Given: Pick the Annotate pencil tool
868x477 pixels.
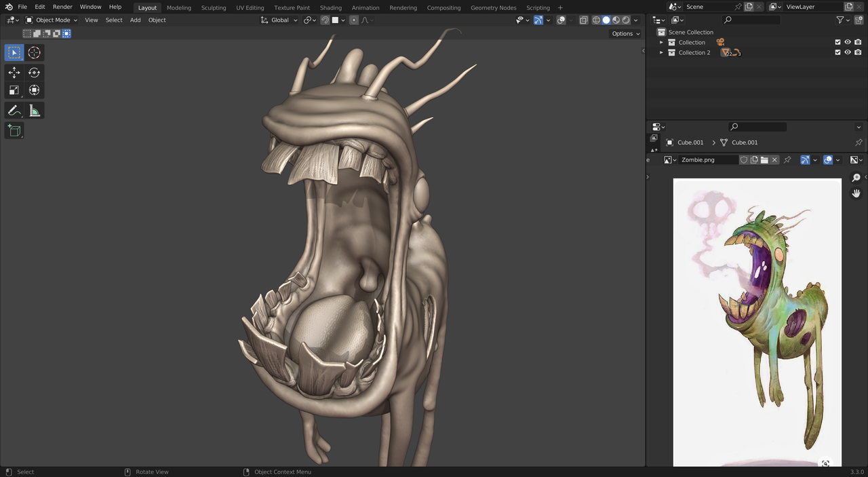Looking at the screenshot, I should (x=14, y=111).
